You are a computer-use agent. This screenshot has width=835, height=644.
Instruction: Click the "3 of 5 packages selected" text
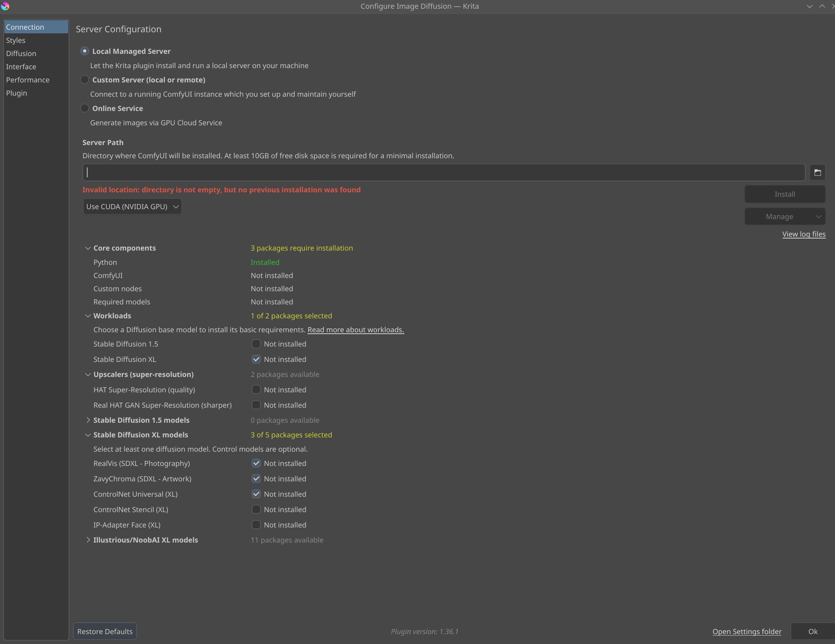291,435
